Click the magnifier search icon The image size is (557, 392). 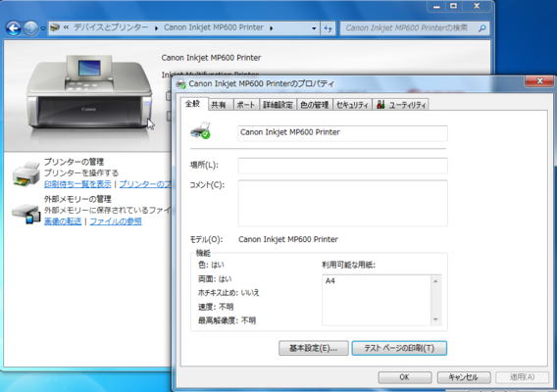pyautogui.click(x=482, y=28)
